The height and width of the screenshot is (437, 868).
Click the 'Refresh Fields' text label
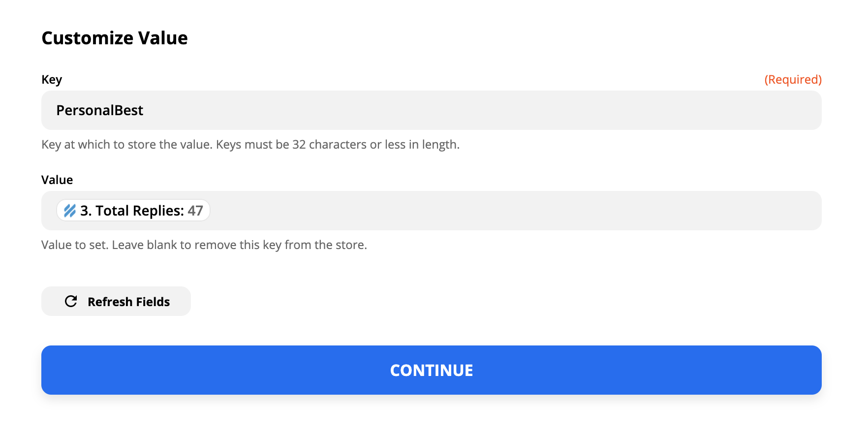pyautogui.click(x=129, y=302)
